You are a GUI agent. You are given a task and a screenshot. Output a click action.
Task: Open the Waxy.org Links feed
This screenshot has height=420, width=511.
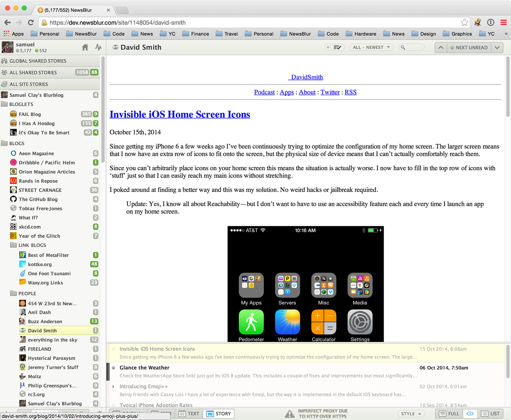click(50, 283)
